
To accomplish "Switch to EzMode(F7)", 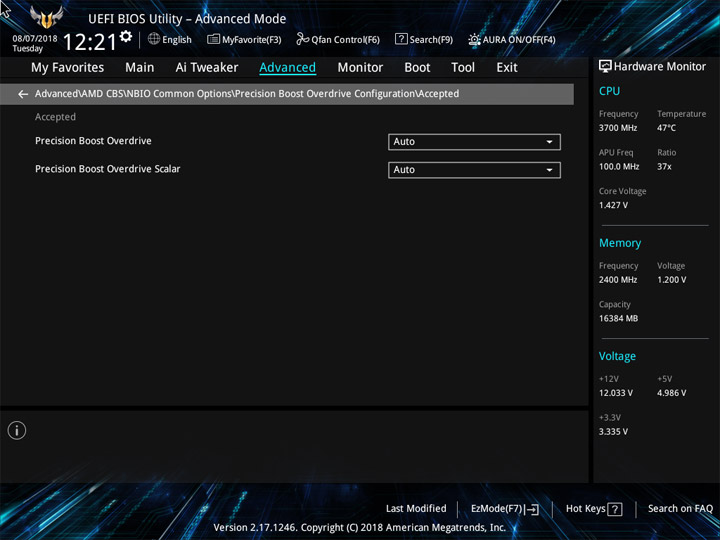I will pos(505,509).
